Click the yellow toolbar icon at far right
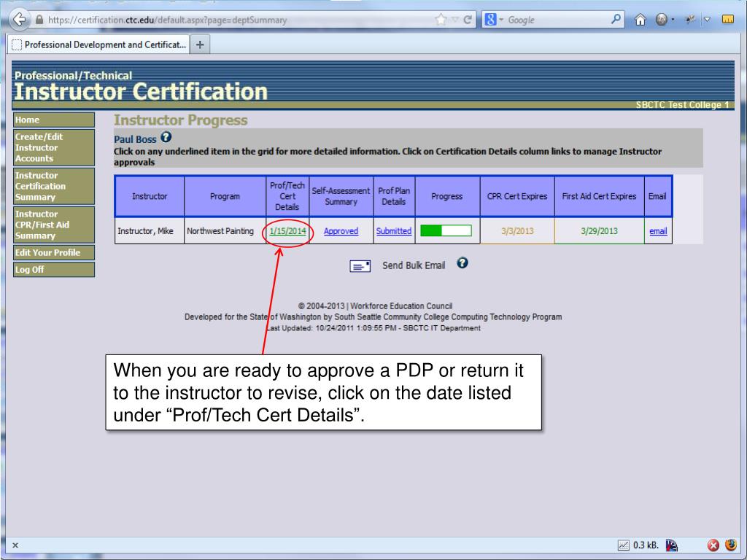Image resolution: width=747 pixels, height=560 pixels. coord(727,20)
